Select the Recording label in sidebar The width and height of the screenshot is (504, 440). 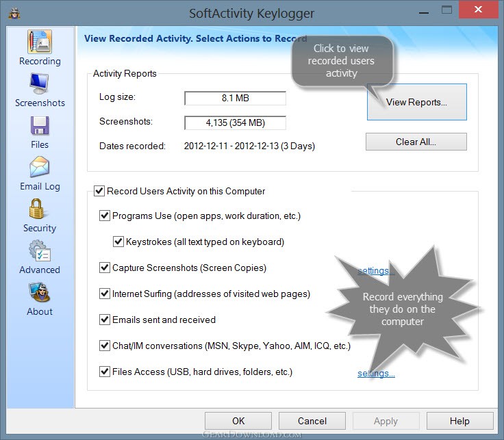40,61
